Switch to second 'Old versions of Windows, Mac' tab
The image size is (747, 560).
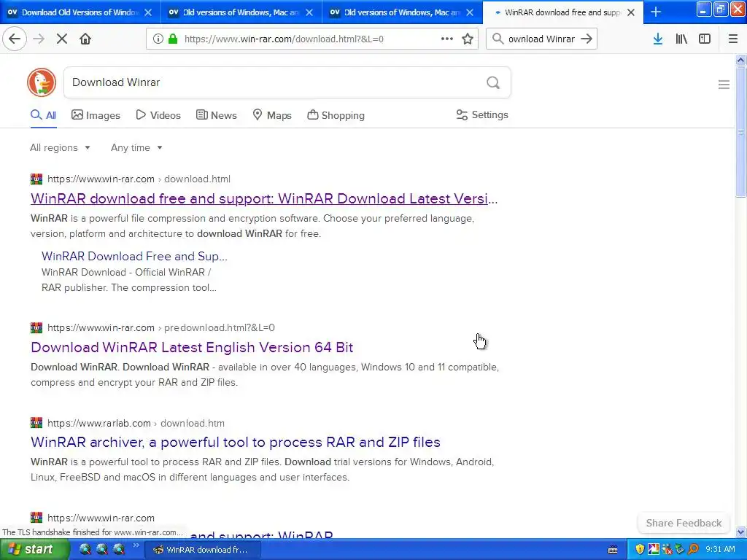[x=240, y=12]
